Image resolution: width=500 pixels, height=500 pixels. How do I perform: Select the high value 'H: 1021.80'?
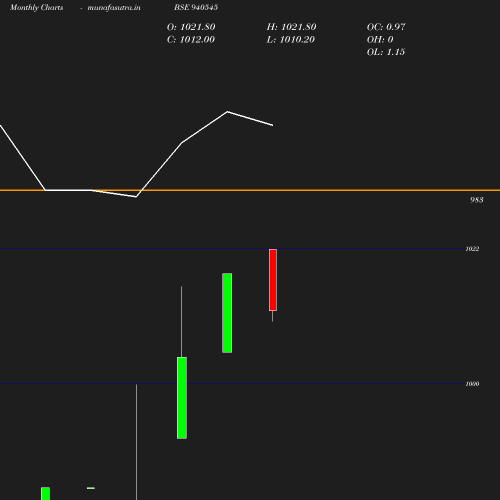pyautogui.click(x=291, y=27)
